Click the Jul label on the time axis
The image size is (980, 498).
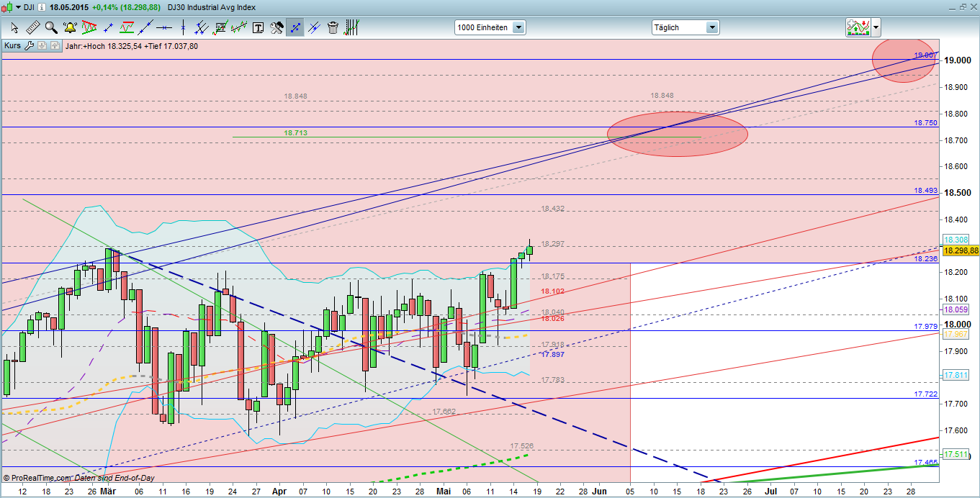(770, 490)
